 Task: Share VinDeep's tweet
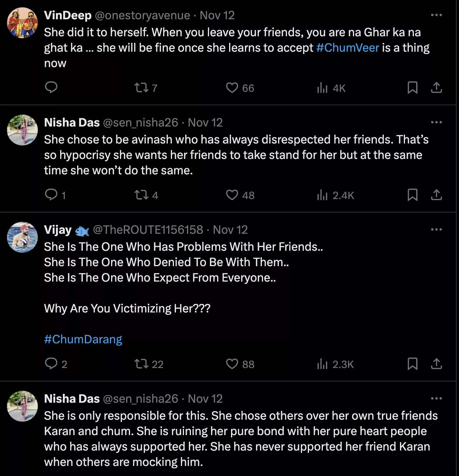[436, 88]
